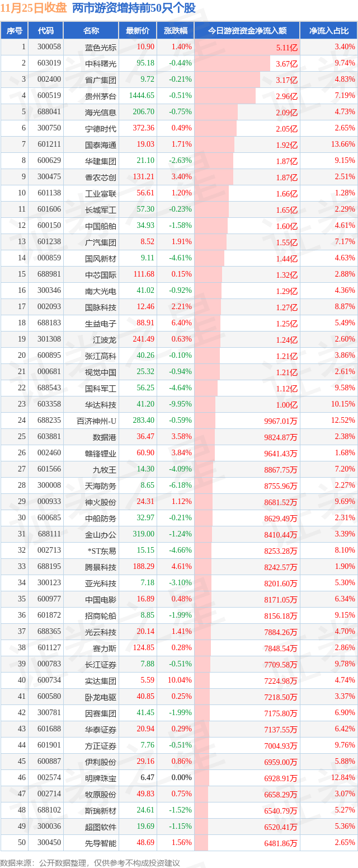Click the 13.66% inflow ratio of 国泰海通
The image size is (358, 868).
(x=343, y=144)
